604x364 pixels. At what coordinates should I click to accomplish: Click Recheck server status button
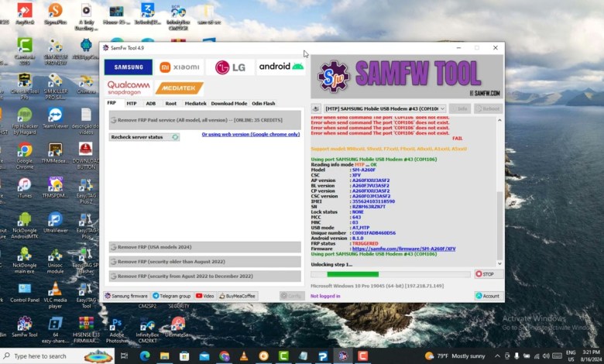point(144,137)
